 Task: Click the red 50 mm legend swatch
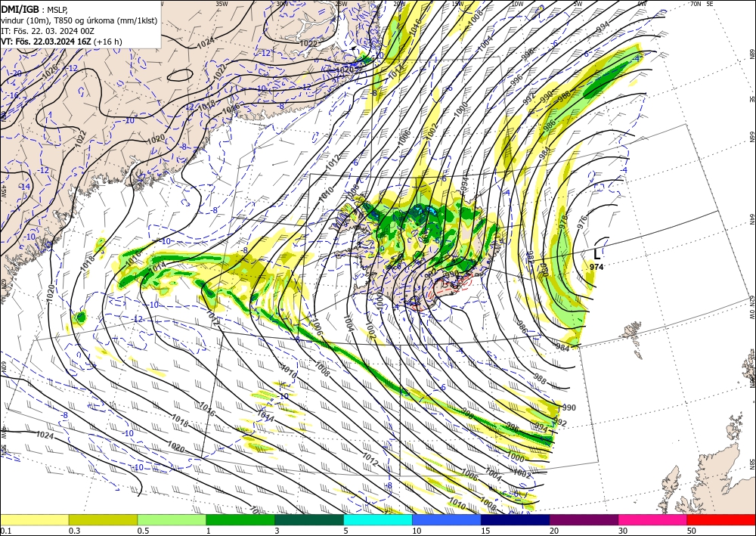click(721, 519)
